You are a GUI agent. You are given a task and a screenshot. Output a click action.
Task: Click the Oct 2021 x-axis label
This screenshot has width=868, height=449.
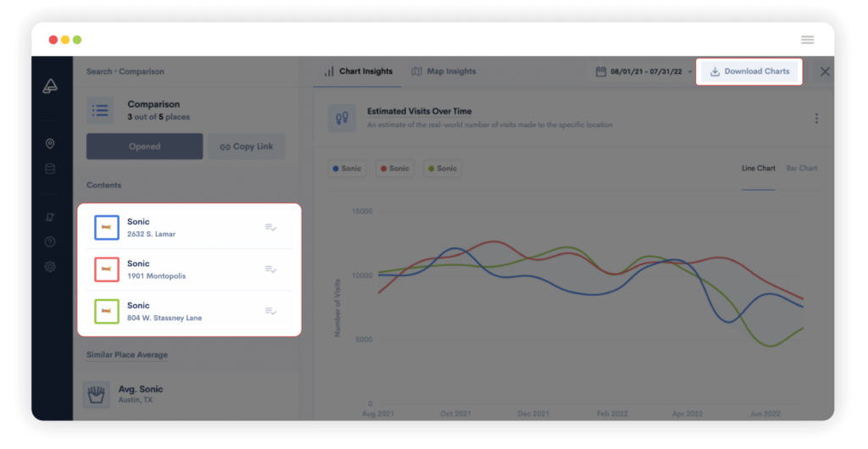pos(455,413)
